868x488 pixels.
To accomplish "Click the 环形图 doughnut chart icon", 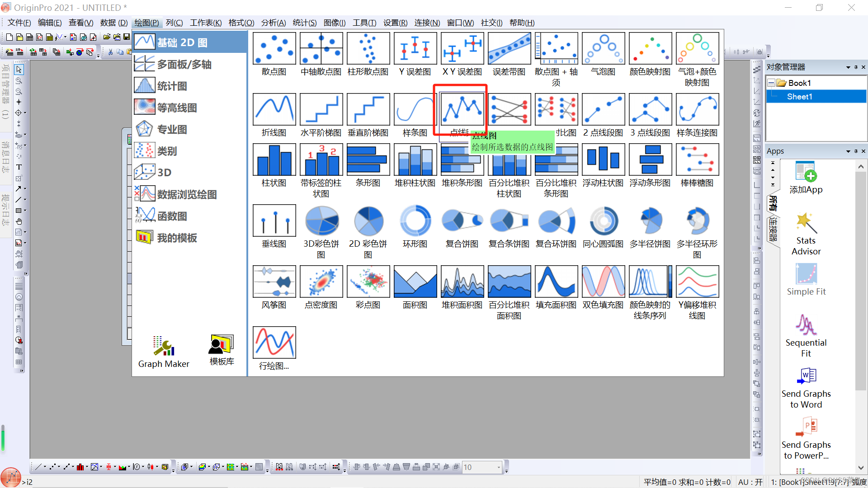I will tap(415, 221).
